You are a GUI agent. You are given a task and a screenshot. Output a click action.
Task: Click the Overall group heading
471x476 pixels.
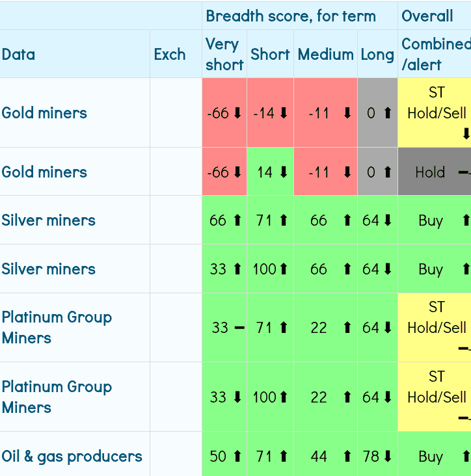click(427, 16)
